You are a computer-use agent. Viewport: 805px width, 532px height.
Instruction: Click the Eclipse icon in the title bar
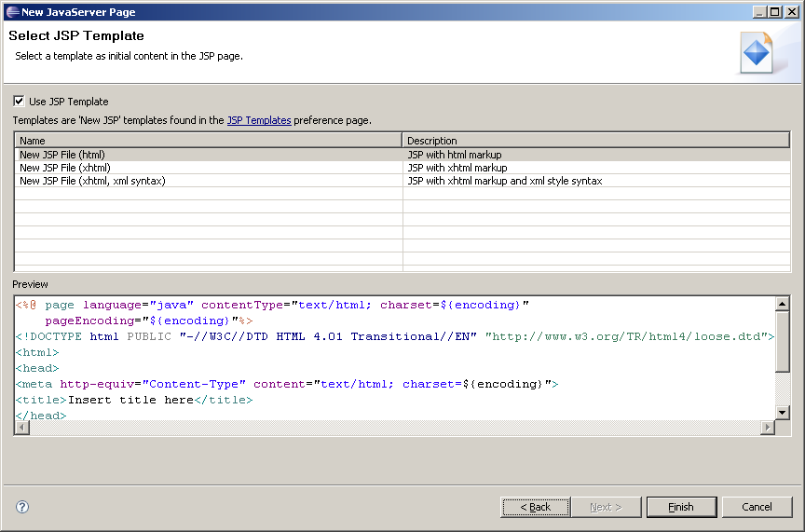(x=13, y=12)
